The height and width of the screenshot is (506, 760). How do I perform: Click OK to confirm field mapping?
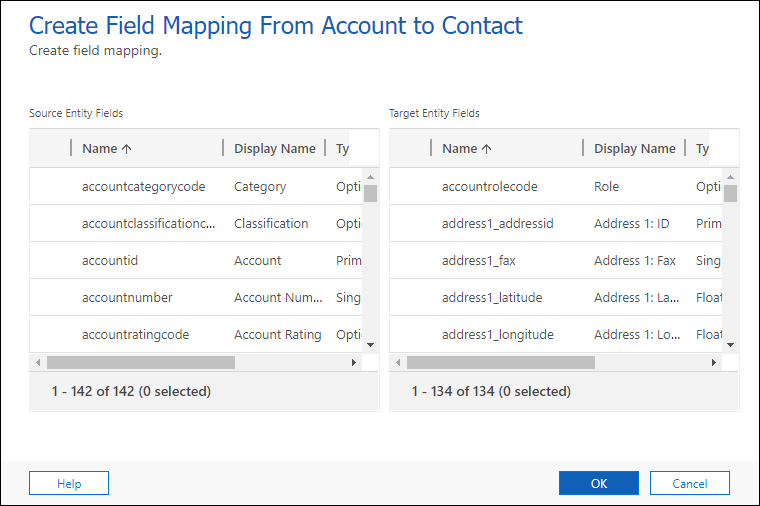[598, 483]
